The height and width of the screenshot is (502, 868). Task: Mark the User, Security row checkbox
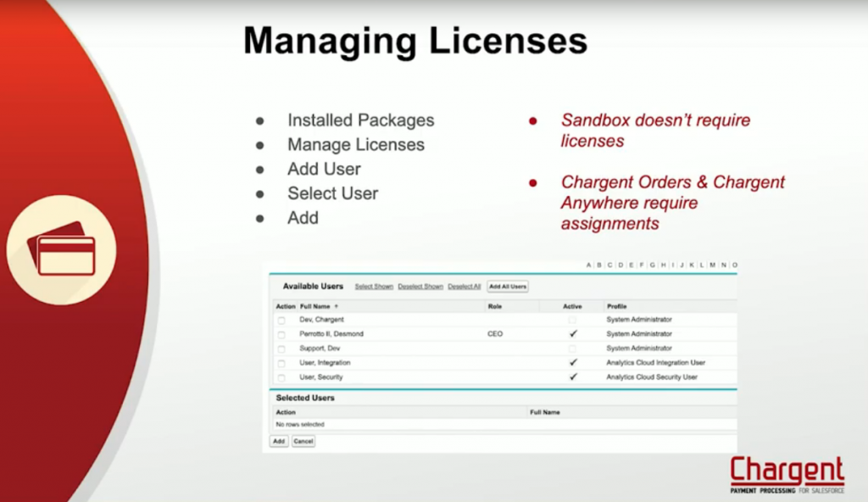(x=281, y=377)
